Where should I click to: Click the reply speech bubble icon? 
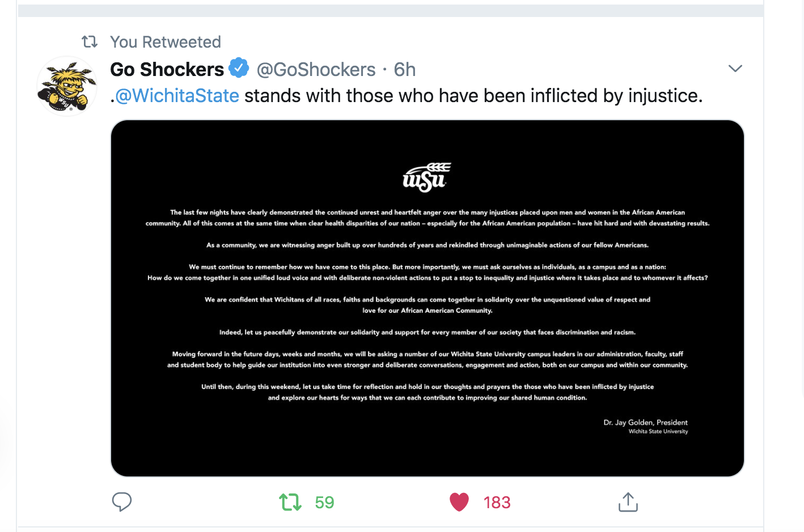[122, 502]
